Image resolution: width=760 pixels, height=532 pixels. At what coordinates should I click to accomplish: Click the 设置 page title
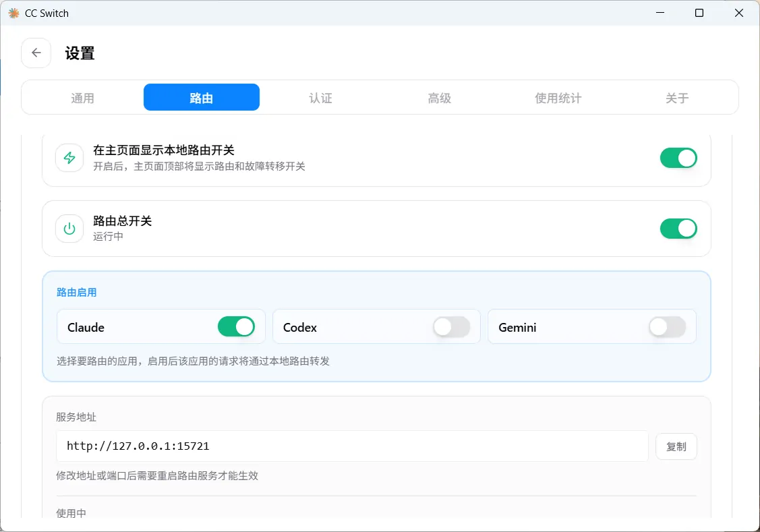pyautogui.click(x=80, y=53)
